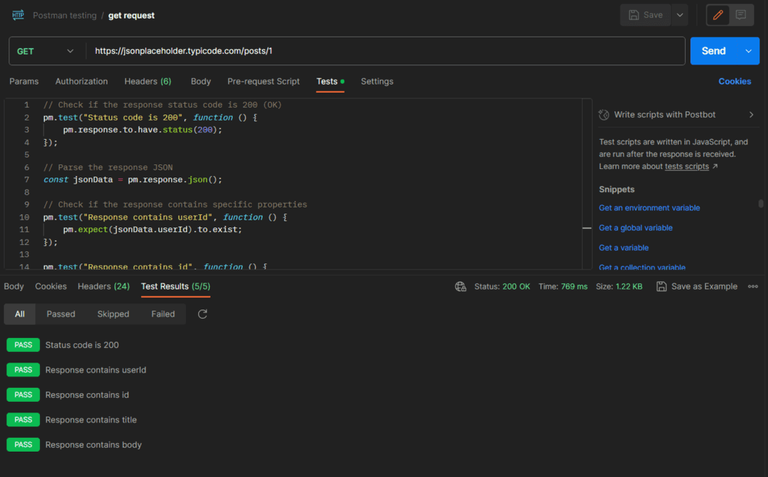
Task: Open the Save options dropdown arrow
Action: (680, 15)
